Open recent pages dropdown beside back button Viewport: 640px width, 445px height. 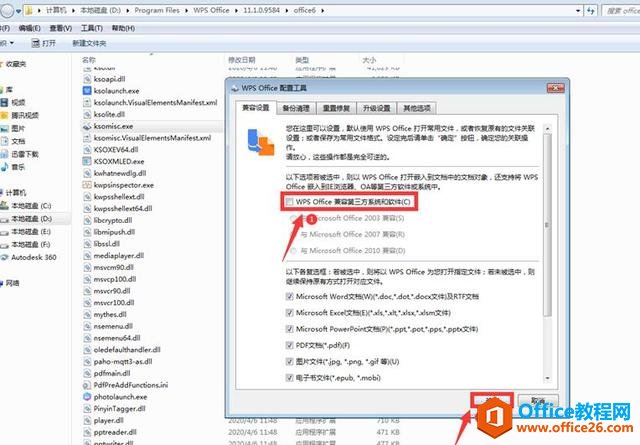(18, 11)
